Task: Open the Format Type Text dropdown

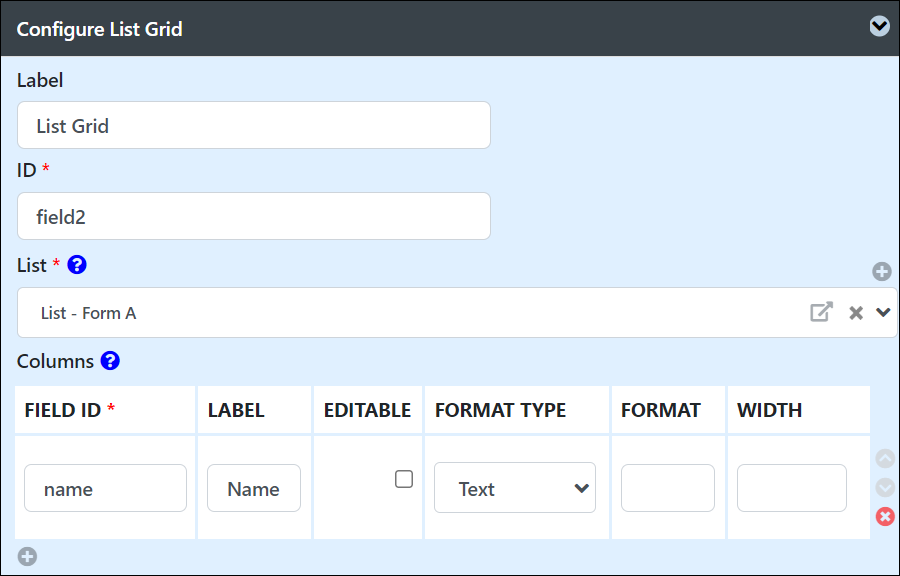Action: click(x=515, y=488)
